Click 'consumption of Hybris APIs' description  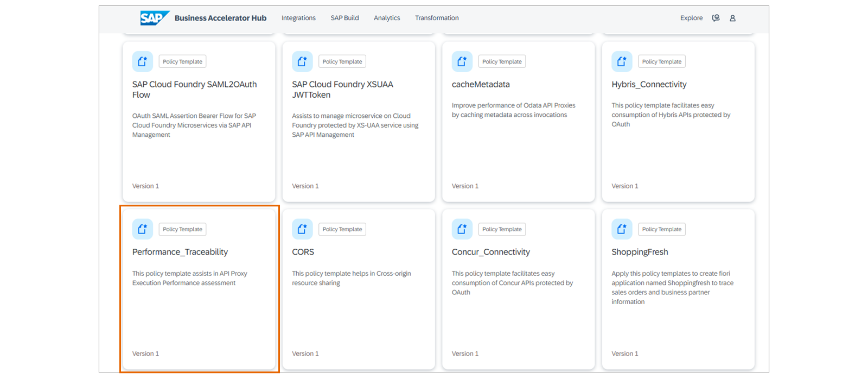(671, 115)
